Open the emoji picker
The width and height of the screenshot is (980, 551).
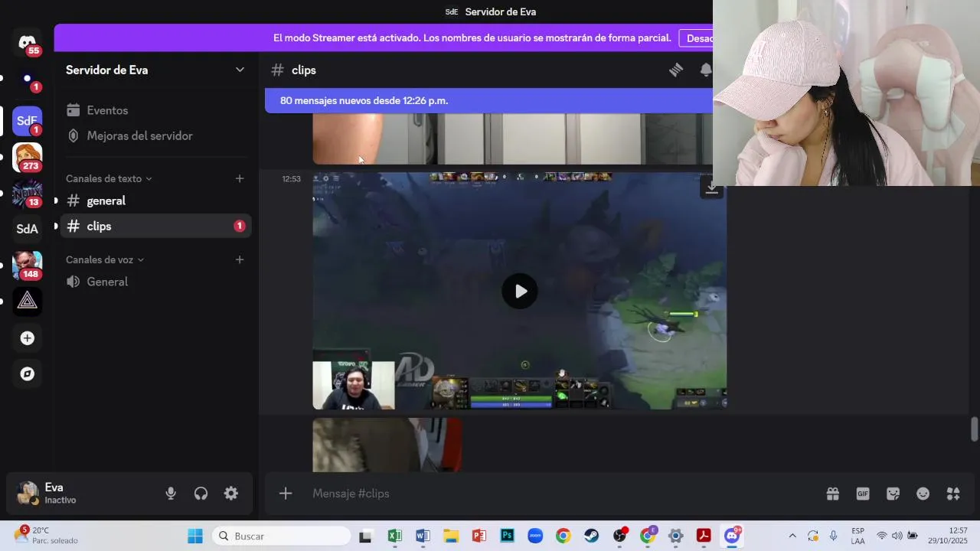tap(923, 494)
